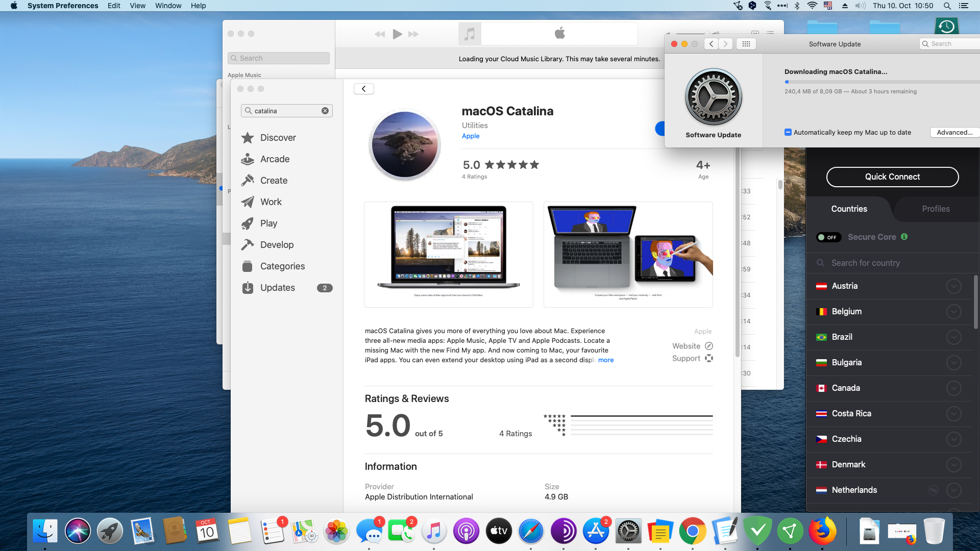Toggle Secure Core switch
Image resolution: width=980 pixels, height=551 pixels.
tap(828, 237)
